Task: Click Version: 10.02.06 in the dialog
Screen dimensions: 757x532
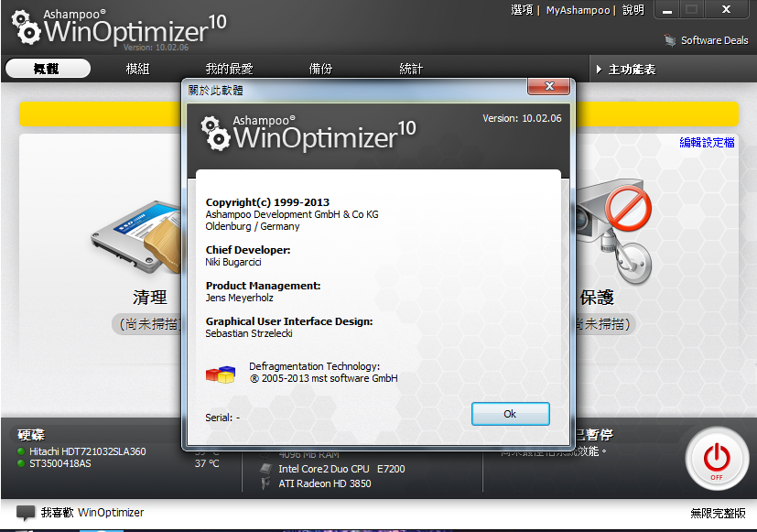Action: (522, 118)
